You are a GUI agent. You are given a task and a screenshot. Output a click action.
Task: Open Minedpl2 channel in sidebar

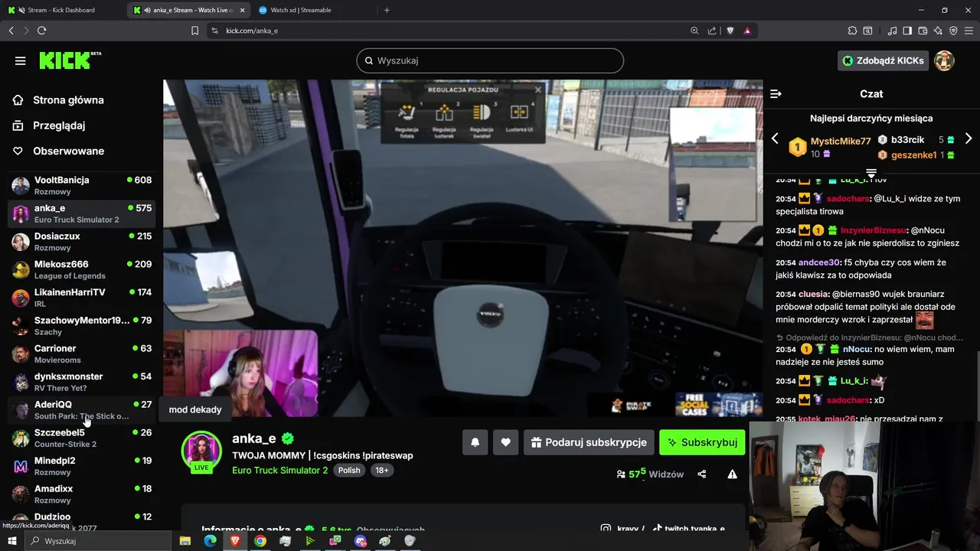pos(81,466)
